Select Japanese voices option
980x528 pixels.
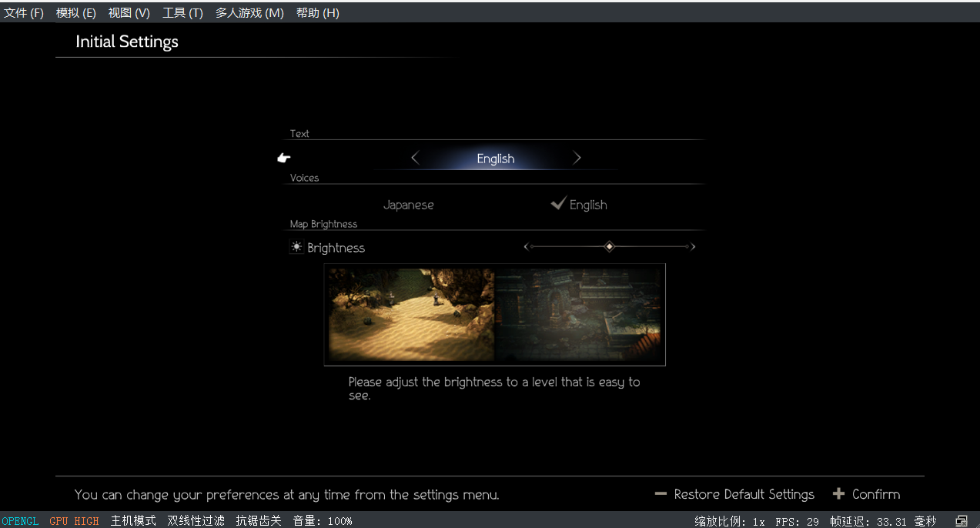pyautogui.click(x=408, y=205)
